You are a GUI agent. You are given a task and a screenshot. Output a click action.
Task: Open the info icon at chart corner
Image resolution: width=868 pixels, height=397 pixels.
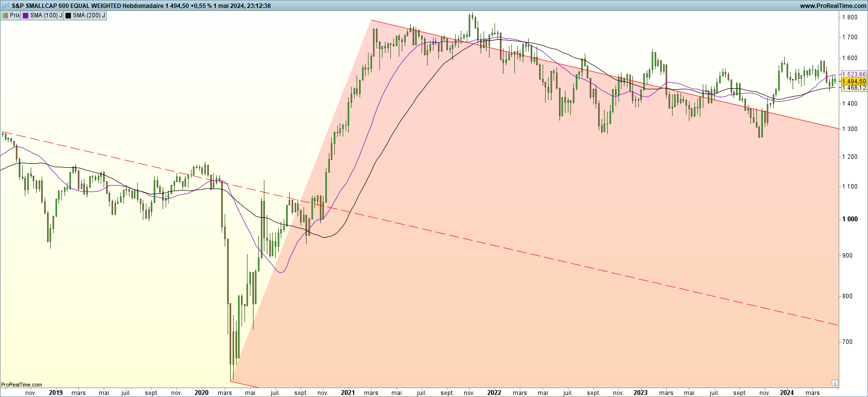tap(835, 383)
